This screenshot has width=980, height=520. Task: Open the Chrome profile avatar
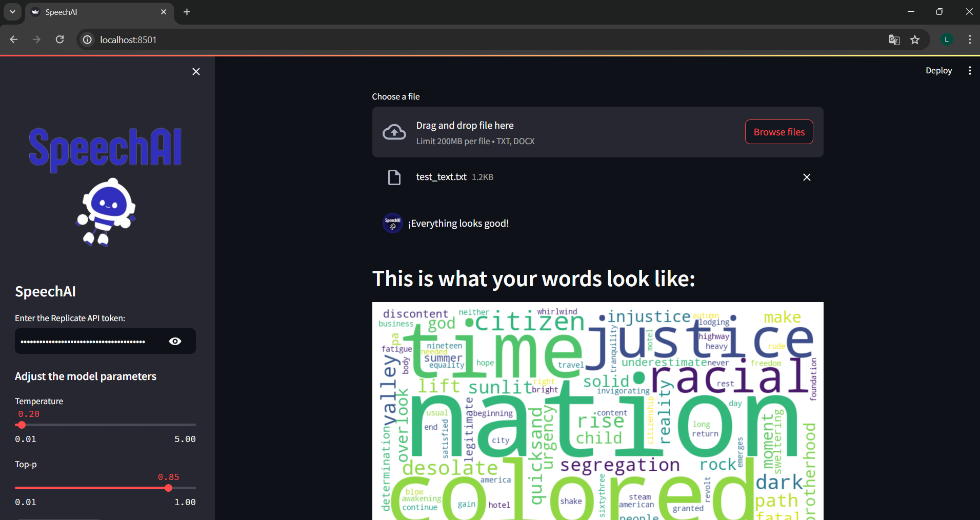point(947,39)
